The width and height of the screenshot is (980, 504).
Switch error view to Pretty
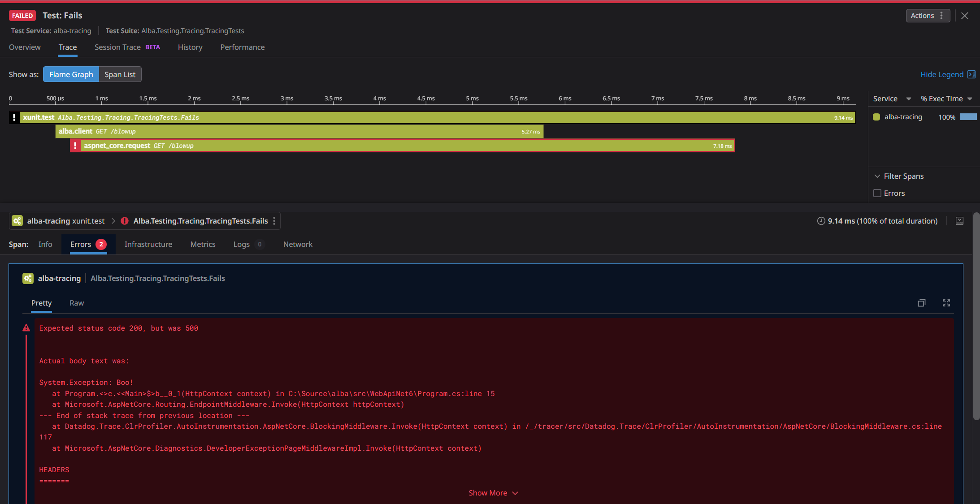pyautogui.click(x=41, y=303)
